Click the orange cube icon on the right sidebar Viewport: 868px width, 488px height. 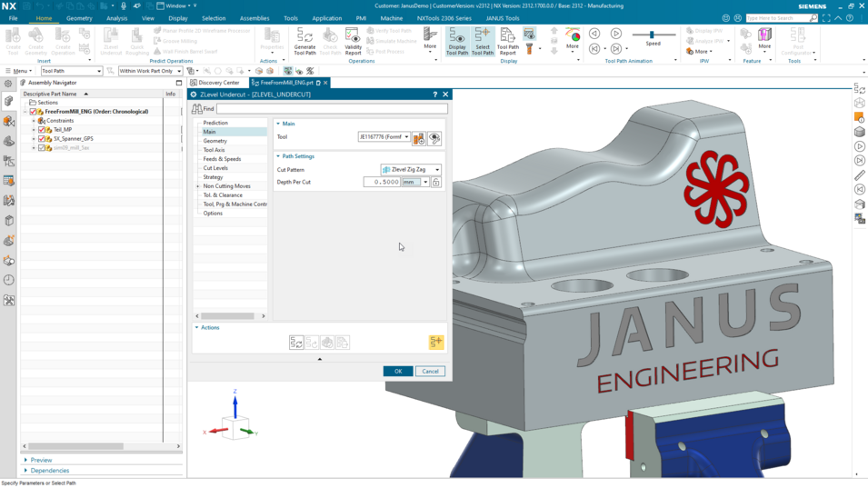[x=859, y=117]
